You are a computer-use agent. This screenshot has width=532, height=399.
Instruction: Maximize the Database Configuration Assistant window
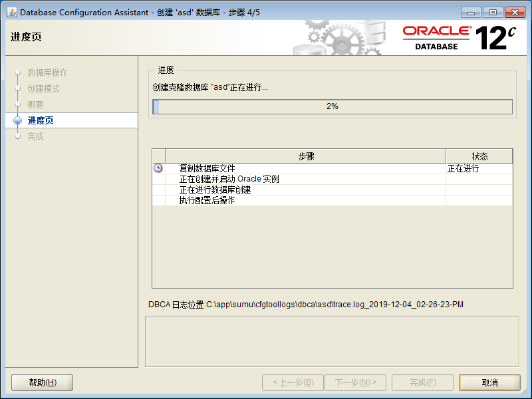coord(493,13)
